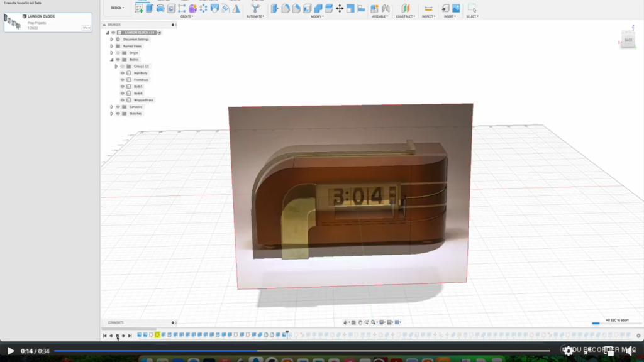Select the Body5 item in browser
This screenshot has height=362, width=644.
click(x=138, y=87)
